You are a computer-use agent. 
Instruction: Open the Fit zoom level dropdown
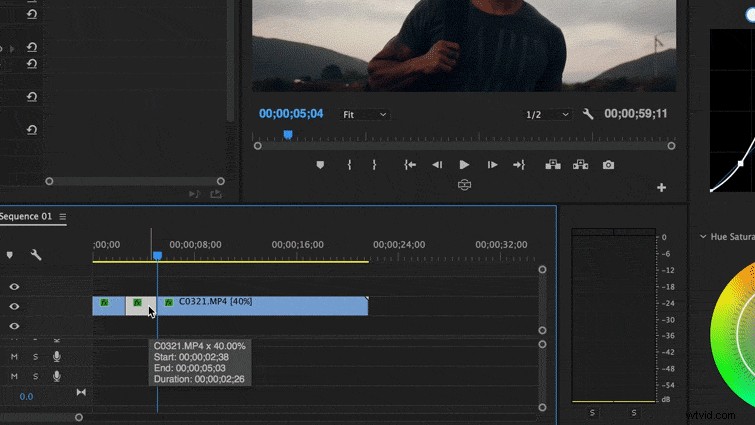pos(364,115)
